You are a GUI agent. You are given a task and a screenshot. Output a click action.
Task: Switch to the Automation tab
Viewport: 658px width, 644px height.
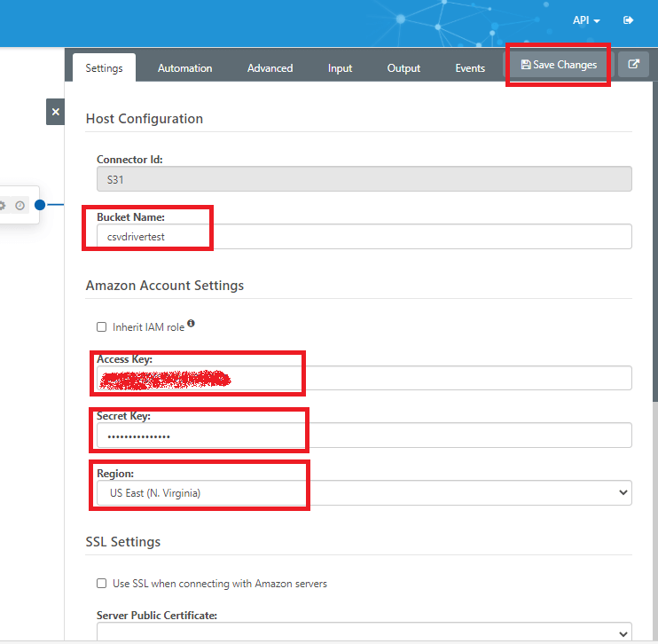[x=184, y=68]
